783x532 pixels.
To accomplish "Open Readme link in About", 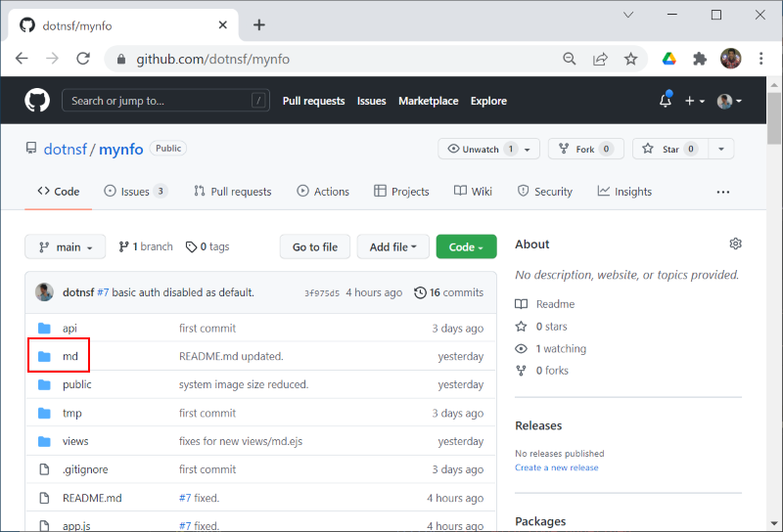I will 545,304.
